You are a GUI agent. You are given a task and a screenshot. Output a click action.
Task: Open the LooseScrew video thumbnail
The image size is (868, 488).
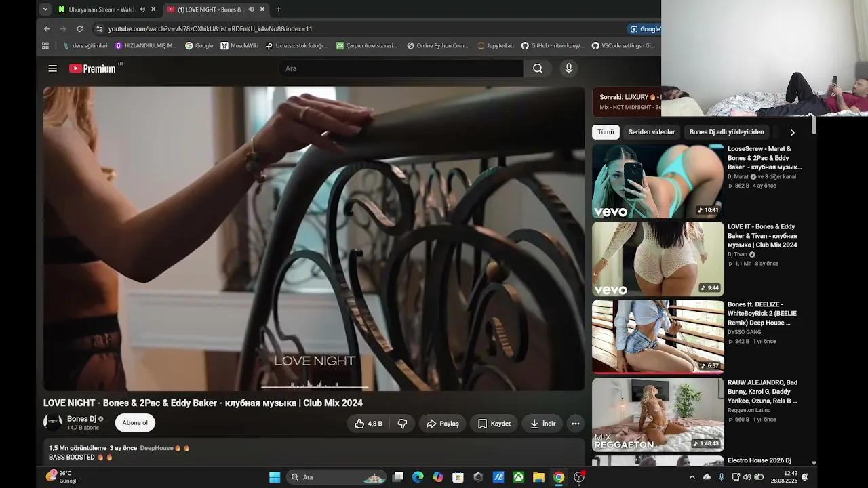(658, 181)
